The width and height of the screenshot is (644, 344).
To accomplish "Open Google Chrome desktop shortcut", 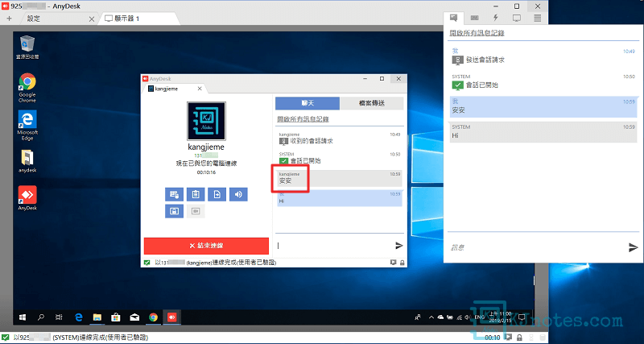I will point(27,88).
